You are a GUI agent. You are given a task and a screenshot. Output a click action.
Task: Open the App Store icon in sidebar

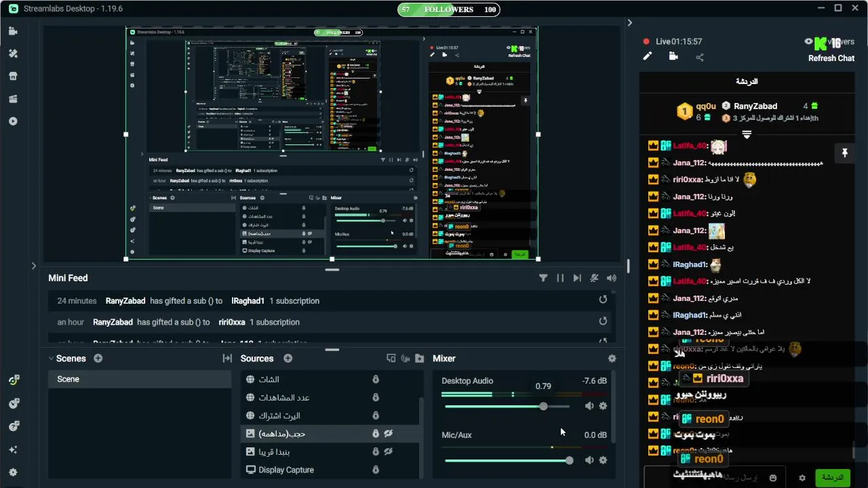point(13,76)
